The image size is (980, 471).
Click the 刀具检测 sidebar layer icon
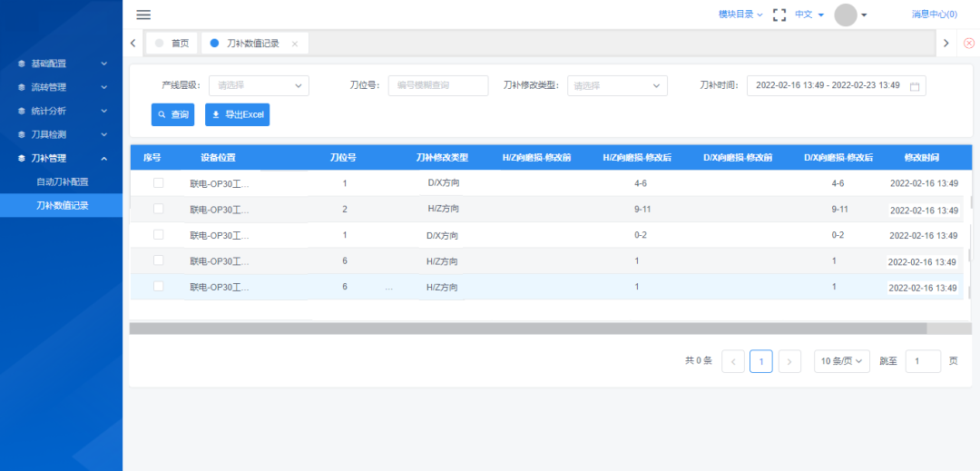click(x=21, y=135)
